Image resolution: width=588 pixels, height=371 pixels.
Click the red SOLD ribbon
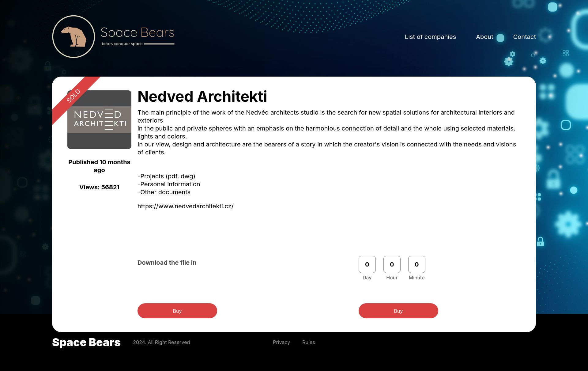(x=74, y=96)
